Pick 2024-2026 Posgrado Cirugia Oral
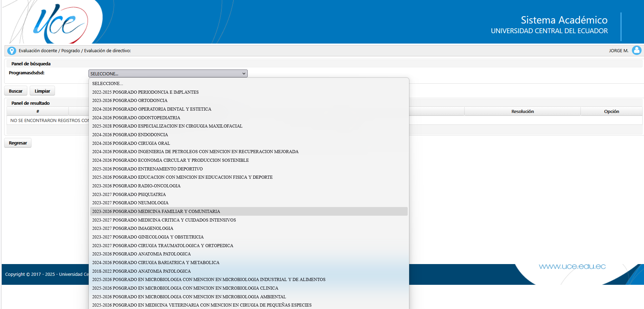644x309 pixels. tap(131, 143)
